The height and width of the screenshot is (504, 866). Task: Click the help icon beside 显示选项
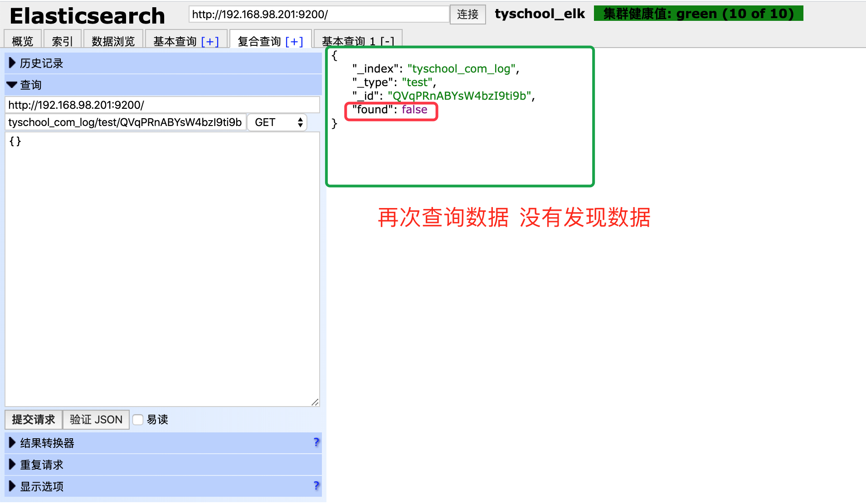(x=316, y=486)
